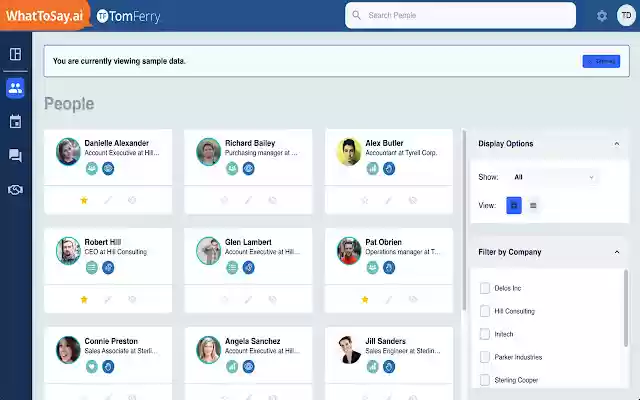Screen dimensions: 640x400
Task: Click Connie Preston's profile photo
Action: tap(68, 350)
